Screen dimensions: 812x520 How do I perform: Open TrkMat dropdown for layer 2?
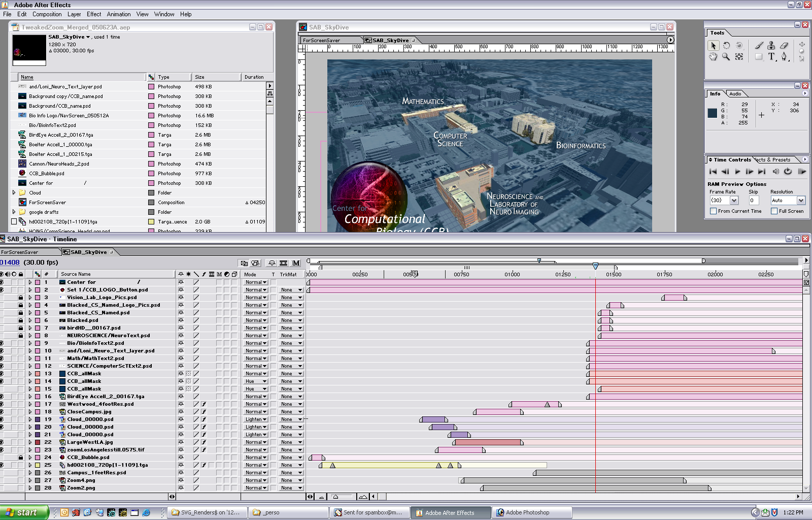(291, 290)
